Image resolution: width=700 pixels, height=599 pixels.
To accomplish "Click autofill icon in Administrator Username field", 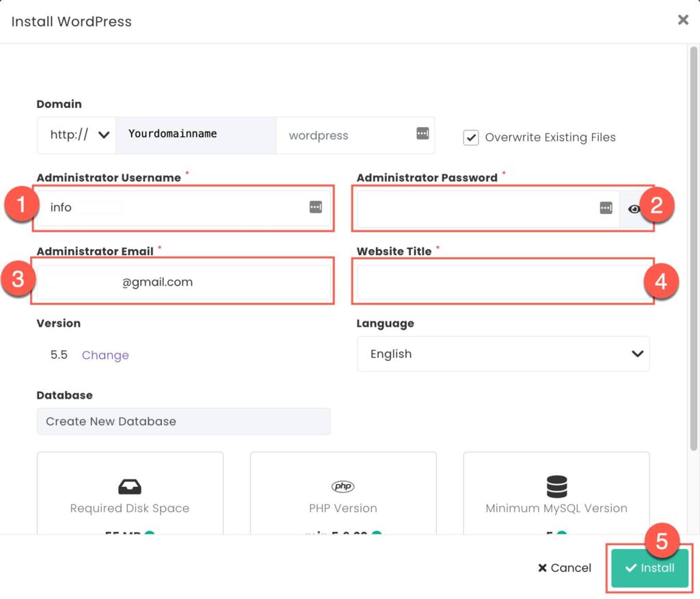I will 316,207.
